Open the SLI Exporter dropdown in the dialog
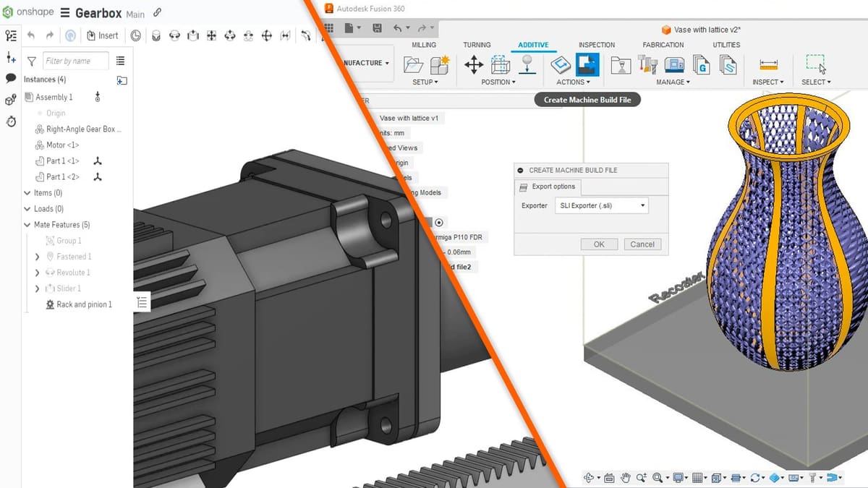The image size is (868, 488). [601, 205]
